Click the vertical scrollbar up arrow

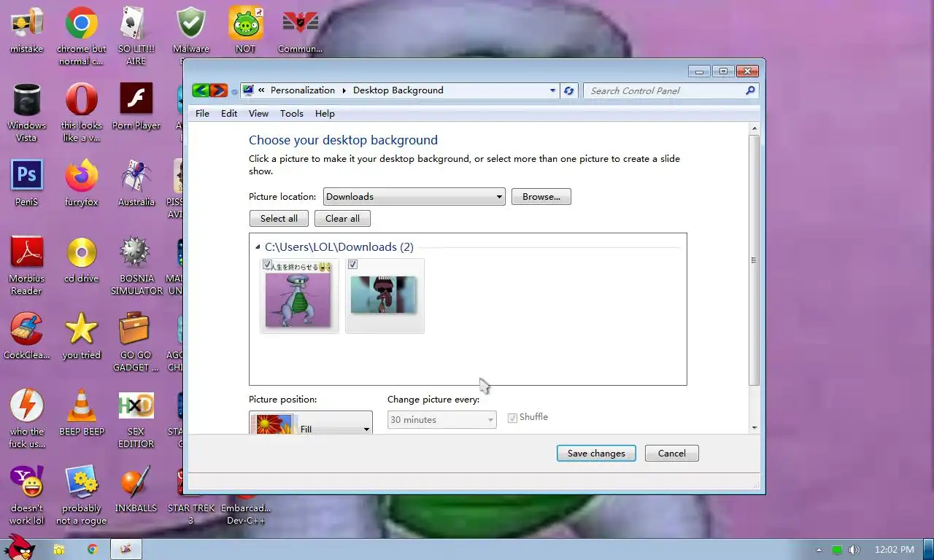tap(754, 128)
